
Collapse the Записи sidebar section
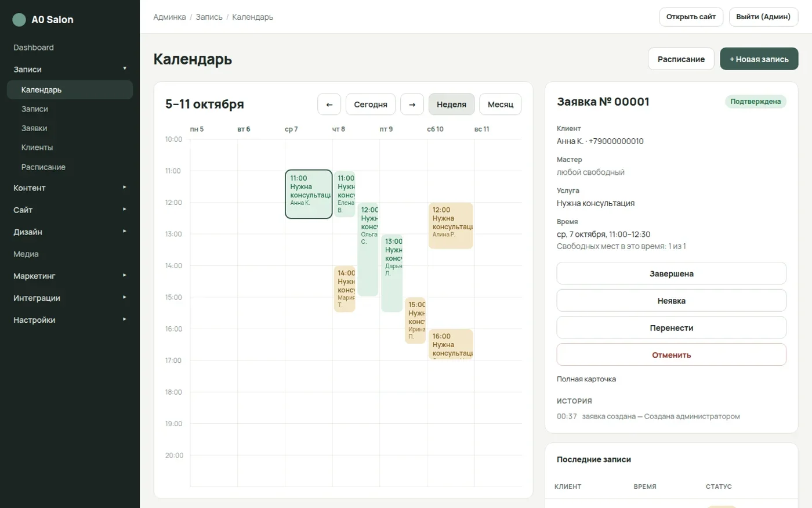coord(70,69)
